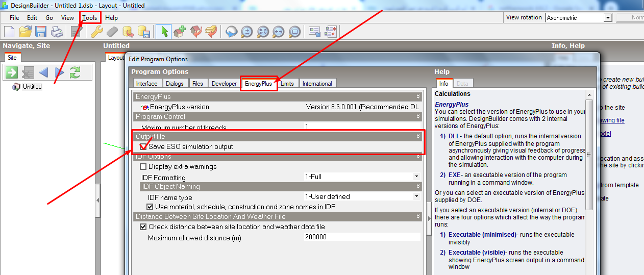The height and width of the screenshot is (275, 644).
Task: Click Maximum allowed distance input field
Action: (362, 237)
